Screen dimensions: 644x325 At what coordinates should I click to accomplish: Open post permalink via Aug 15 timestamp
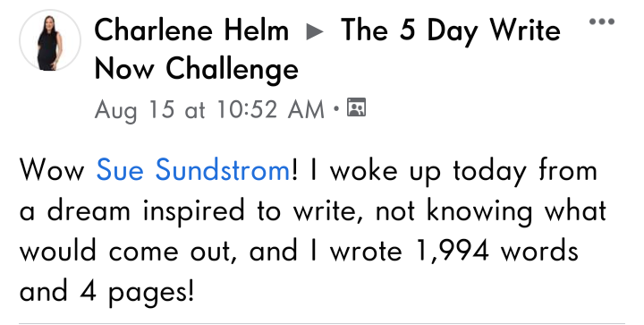pos(209,110)
